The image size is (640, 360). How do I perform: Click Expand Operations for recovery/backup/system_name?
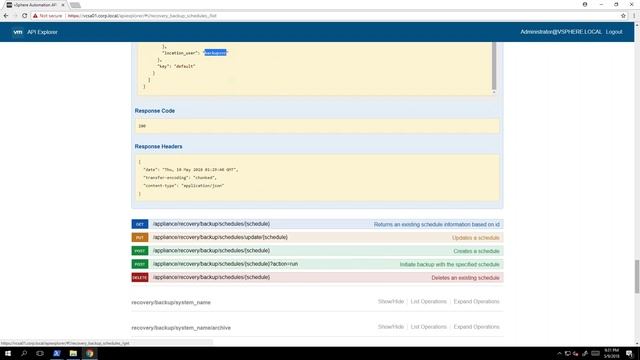(x=476, y=302)
